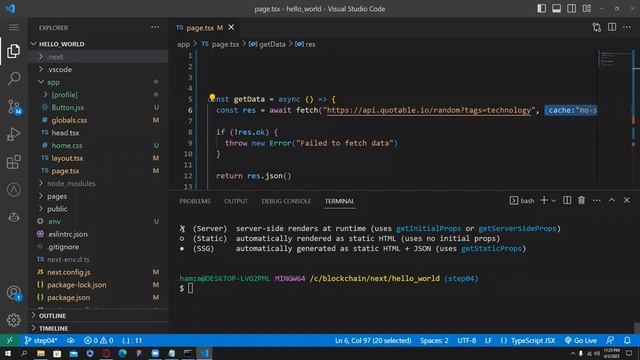Screen dimensions: 640x360
Task: Expand the .next folder
Action: pos(98,57)
